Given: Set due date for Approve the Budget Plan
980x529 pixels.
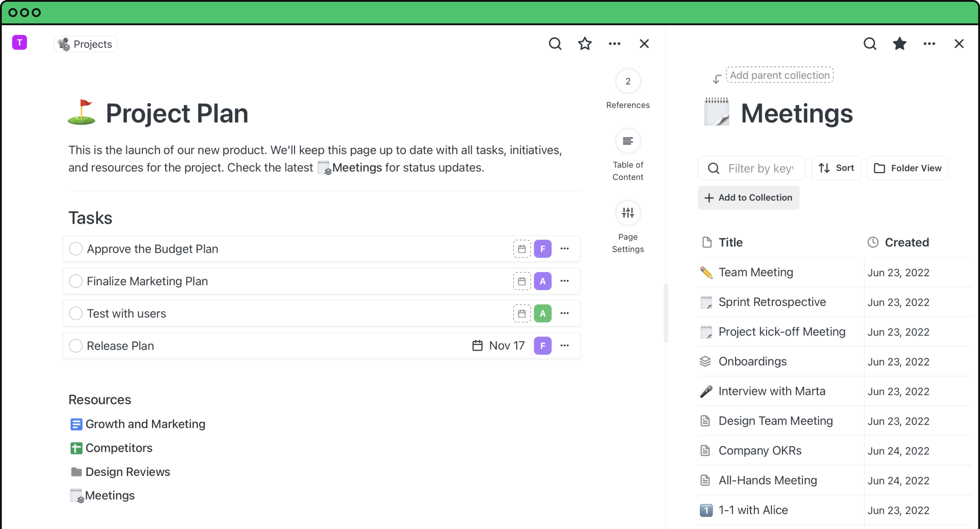Looking at the screenshot, I should 521,249.
